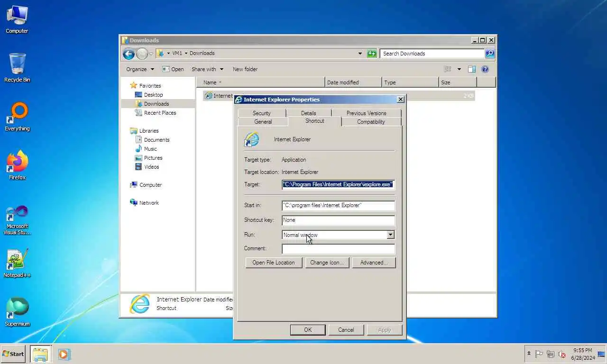Click the Open File Location button
Image resolution: width=607 pixels, height=364 pixels.
274,263
